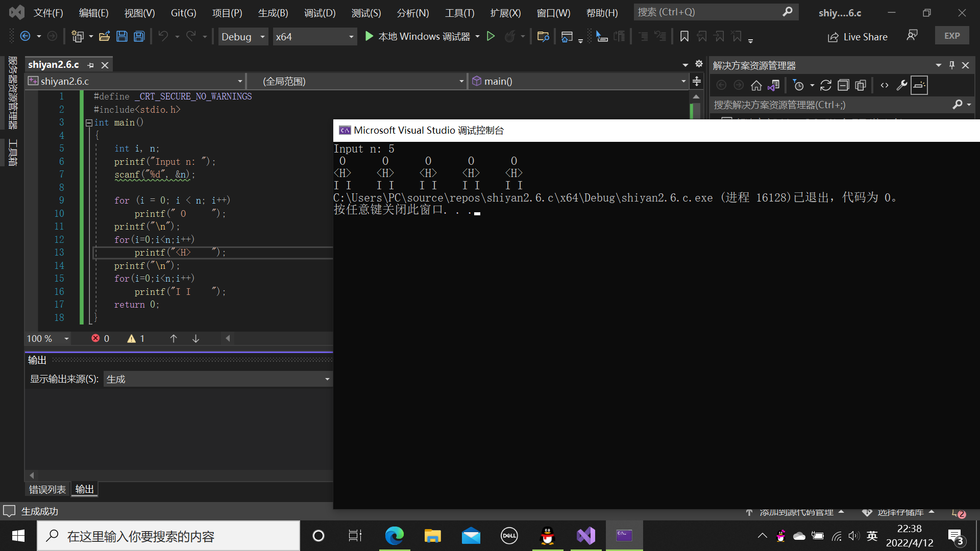Start the 本地 Windows 调试器 debugger

pyautogui.click(x=419, y=36)
